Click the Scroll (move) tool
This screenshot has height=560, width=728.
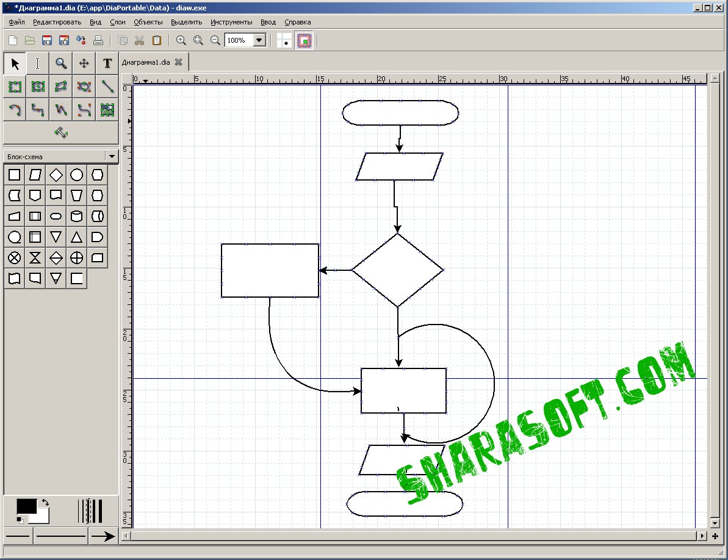84,63
